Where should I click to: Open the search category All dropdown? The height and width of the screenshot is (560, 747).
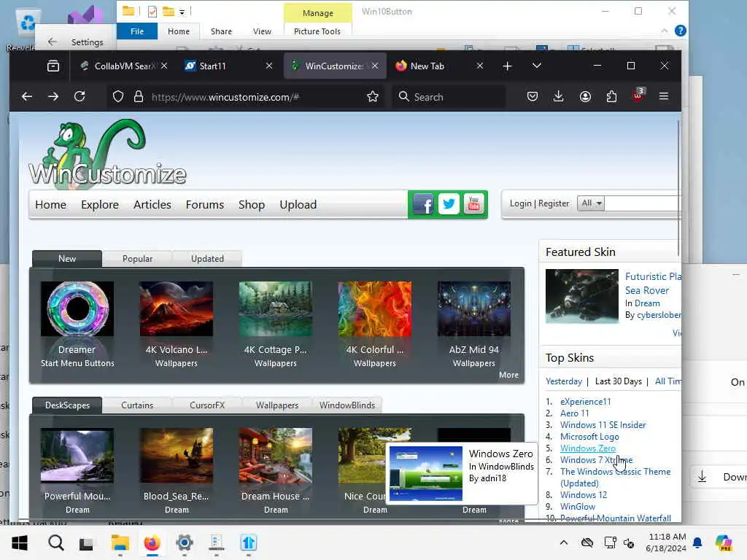click(591, 203)
